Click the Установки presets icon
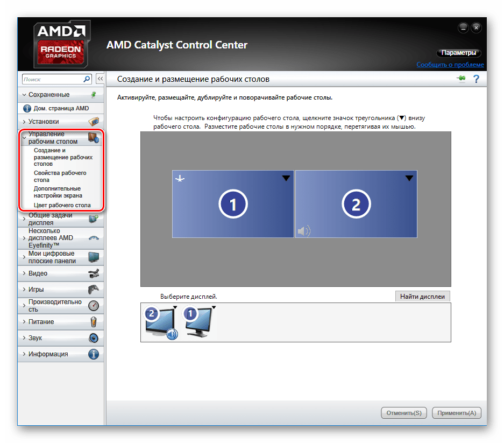Screen dimensions: 504x443 tap(94, 122)
